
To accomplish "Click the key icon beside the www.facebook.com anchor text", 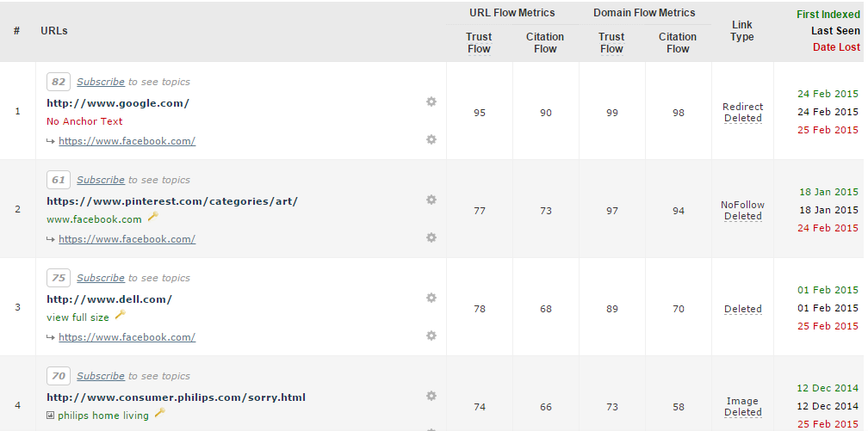I will [x=152, y=218].
